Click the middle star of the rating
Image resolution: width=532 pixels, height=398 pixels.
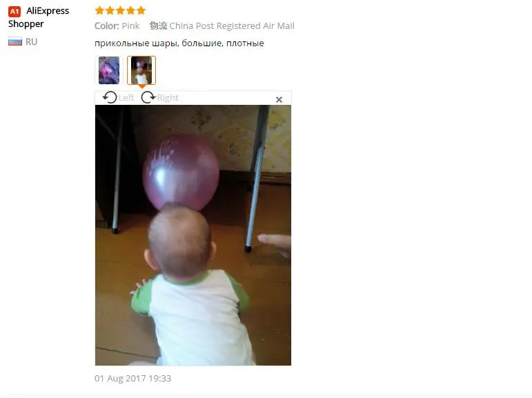click(x=121, y=10)
